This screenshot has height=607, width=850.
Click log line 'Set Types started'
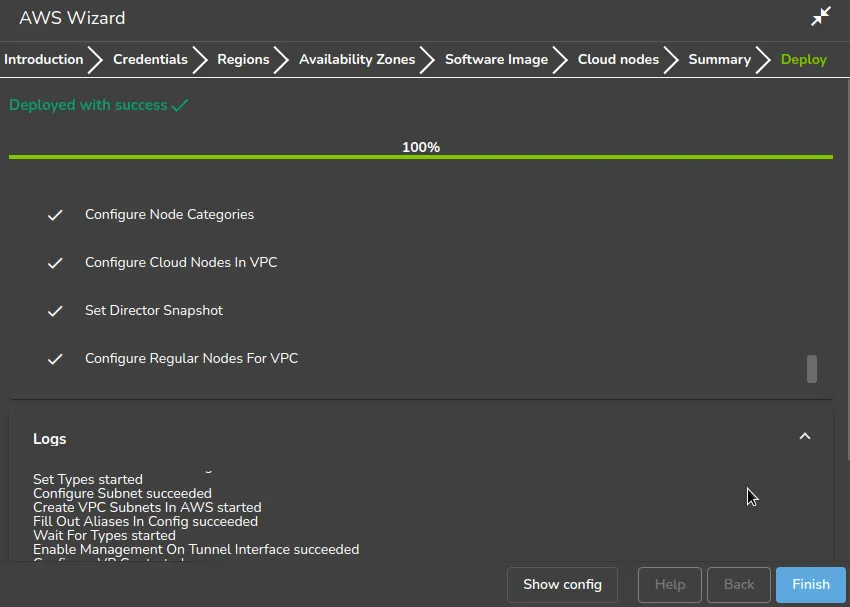click(88, 479)
